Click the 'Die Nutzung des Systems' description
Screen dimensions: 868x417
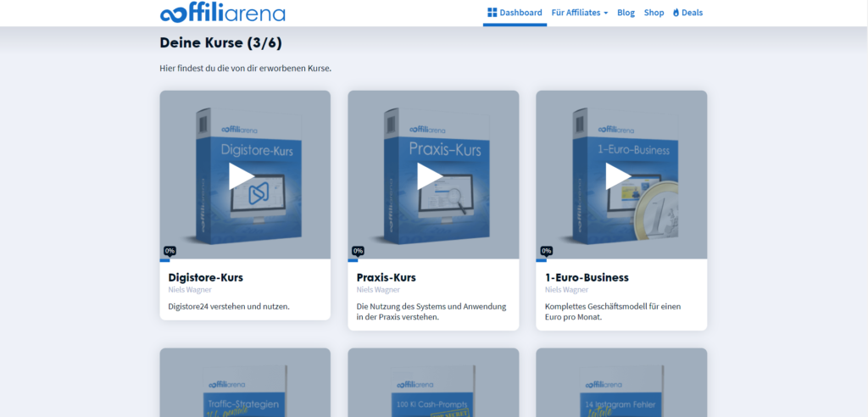point(431,312)
